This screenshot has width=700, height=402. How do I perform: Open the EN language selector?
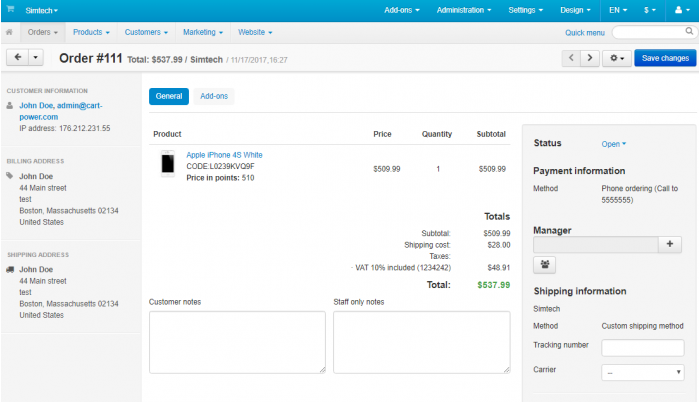click(x=618, y=10)
